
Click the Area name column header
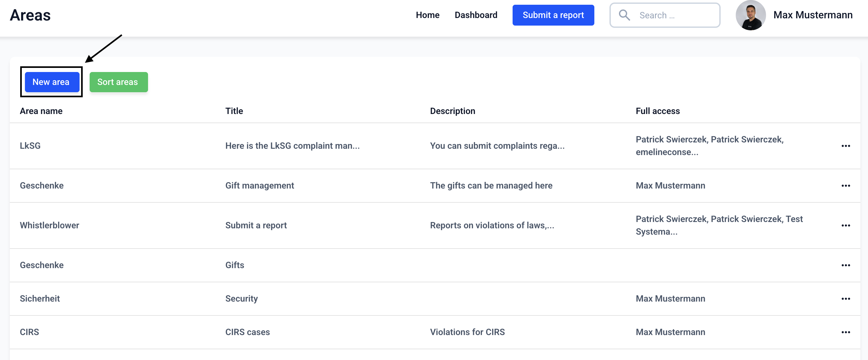pos(41,111)
